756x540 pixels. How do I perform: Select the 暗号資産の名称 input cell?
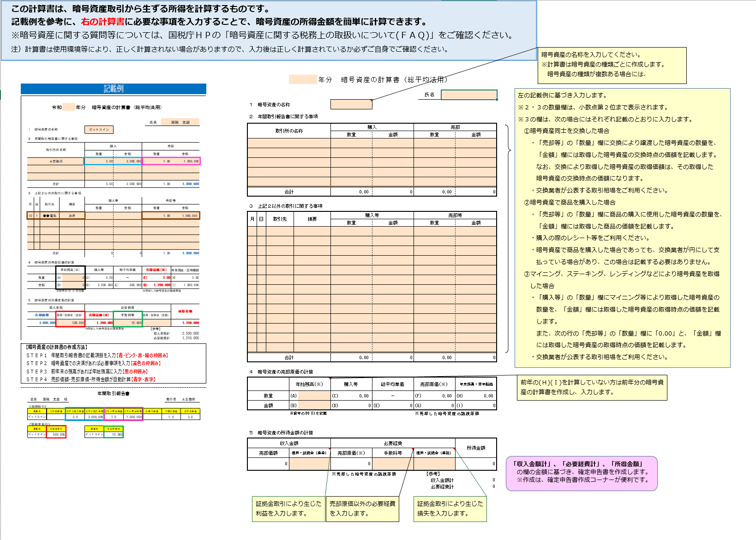[351, 105]
